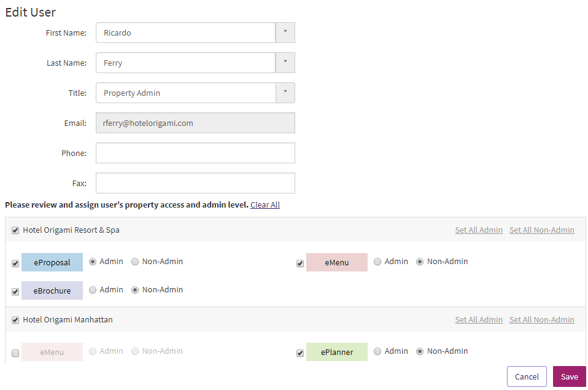The image size is (588, 390).
Task: Click the Clear All link
Action: 265,205
